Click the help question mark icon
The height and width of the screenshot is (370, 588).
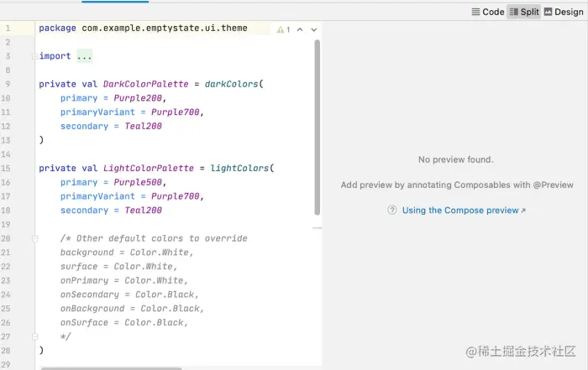click(x=392, y=210)
